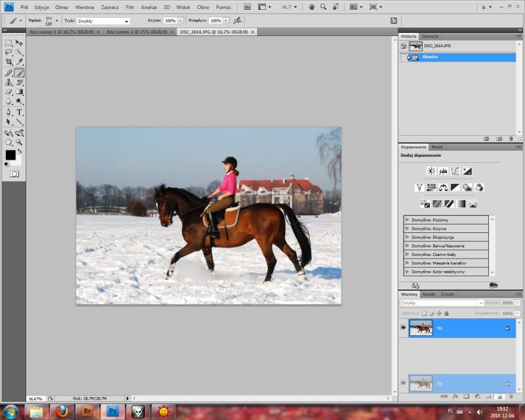525x420 pixels.
Task: Select the Zoom magnifier tool
Action: pos(20,142)
